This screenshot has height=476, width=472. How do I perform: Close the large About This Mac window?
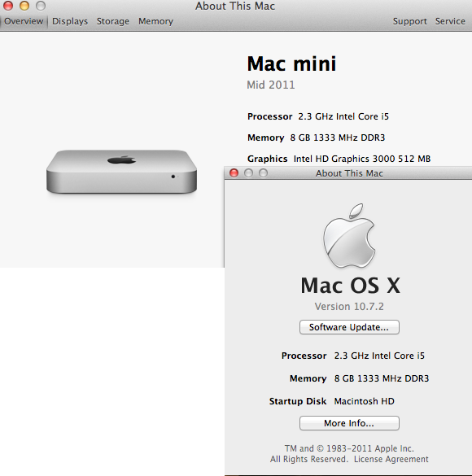[8, 6]
